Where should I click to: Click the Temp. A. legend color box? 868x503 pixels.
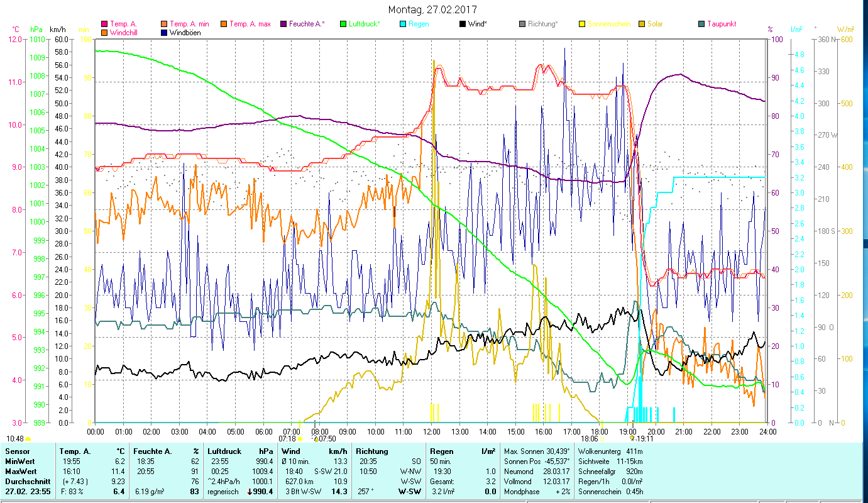coord(104,25)
